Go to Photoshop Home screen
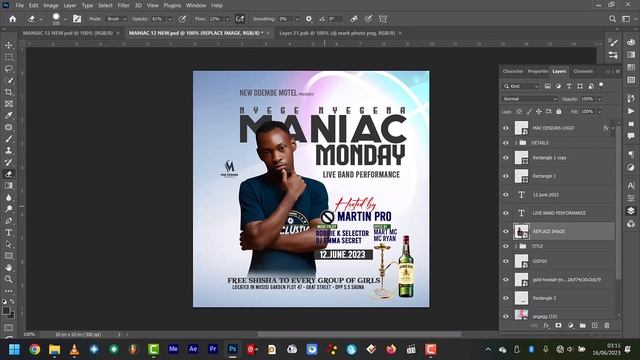Screen dimensions: 640x360 [13, 19]
